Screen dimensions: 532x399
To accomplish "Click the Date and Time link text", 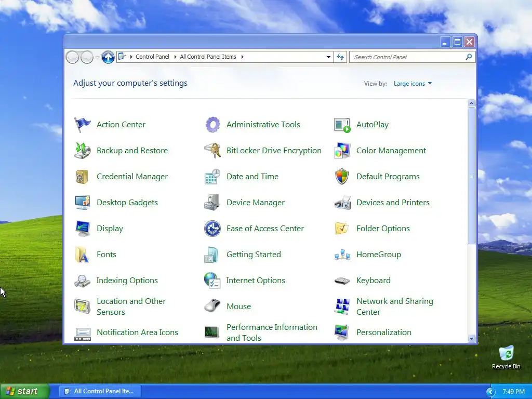I will pyautogui.click(x=252, y=177).
